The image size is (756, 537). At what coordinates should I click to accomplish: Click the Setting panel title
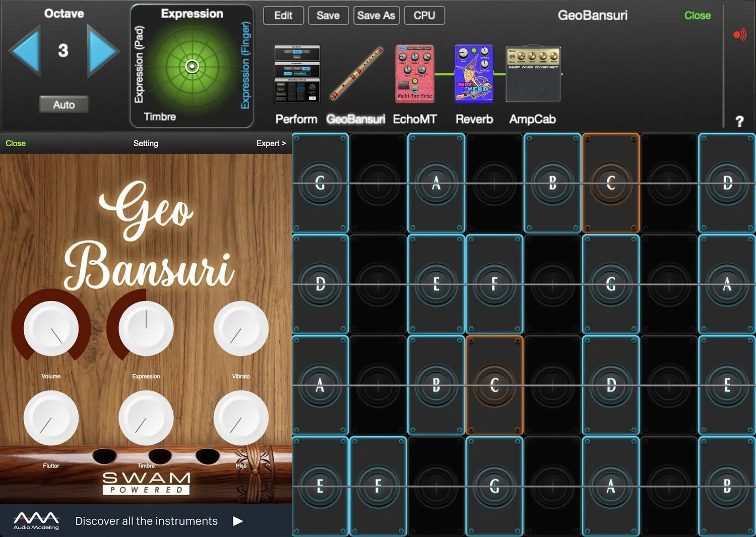(146, 143)
